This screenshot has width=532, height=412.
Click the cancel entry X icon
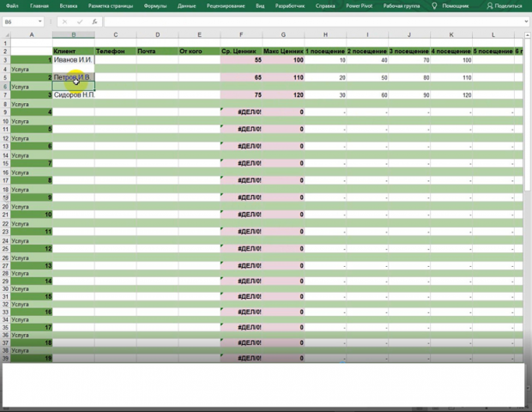click(x=64, y=21)
